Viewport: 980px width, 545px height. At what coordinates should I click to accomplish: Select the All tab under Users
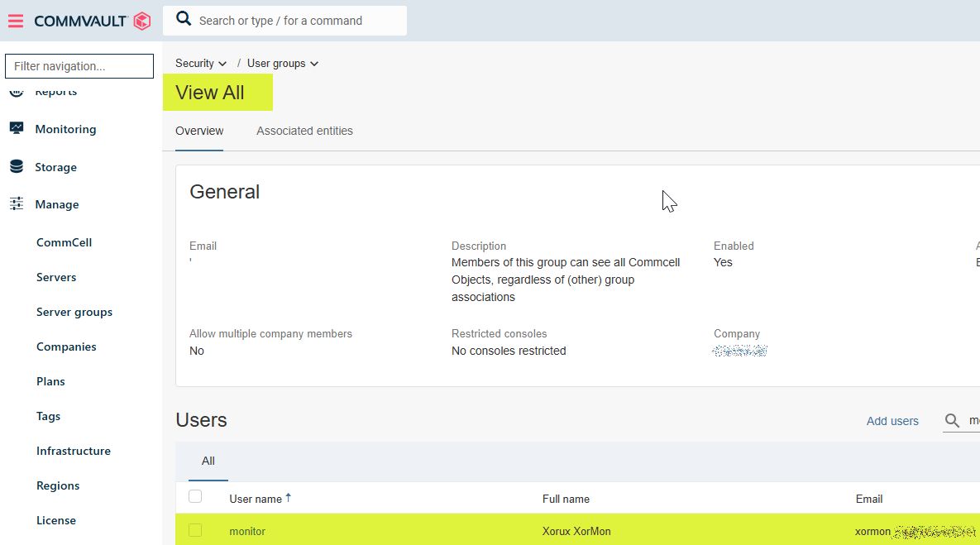point(208,461)
